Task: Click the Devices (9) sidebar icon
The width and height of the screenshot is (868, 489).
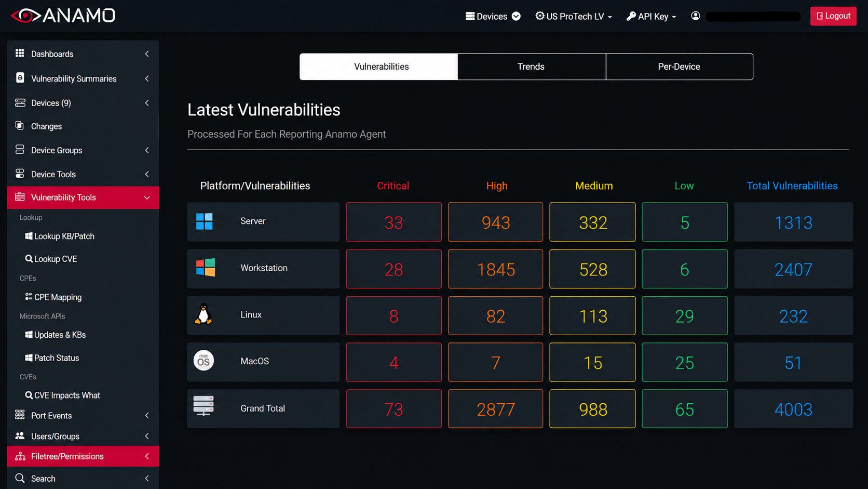Action: 20,102
